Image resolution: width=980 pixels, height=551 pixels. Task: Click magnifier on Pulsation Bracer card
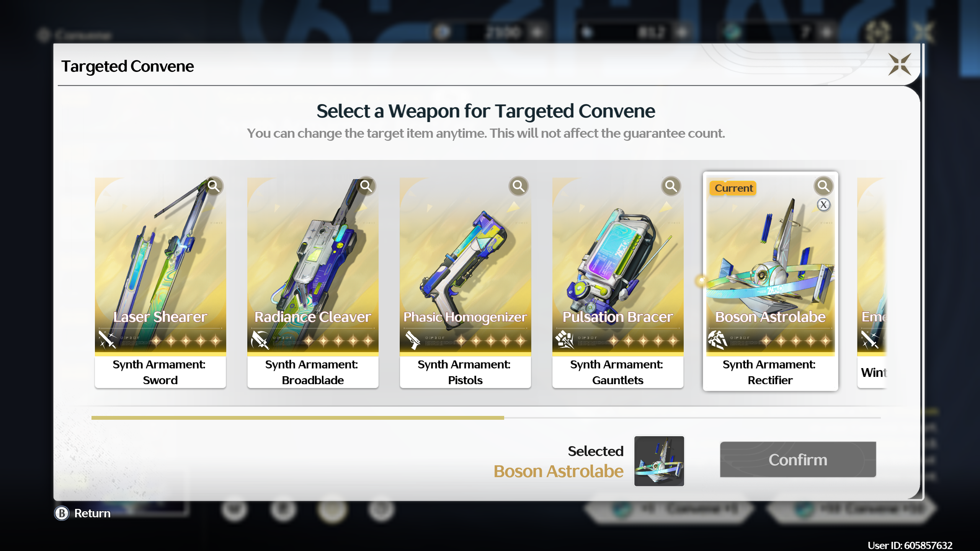[x=671, y=186]
